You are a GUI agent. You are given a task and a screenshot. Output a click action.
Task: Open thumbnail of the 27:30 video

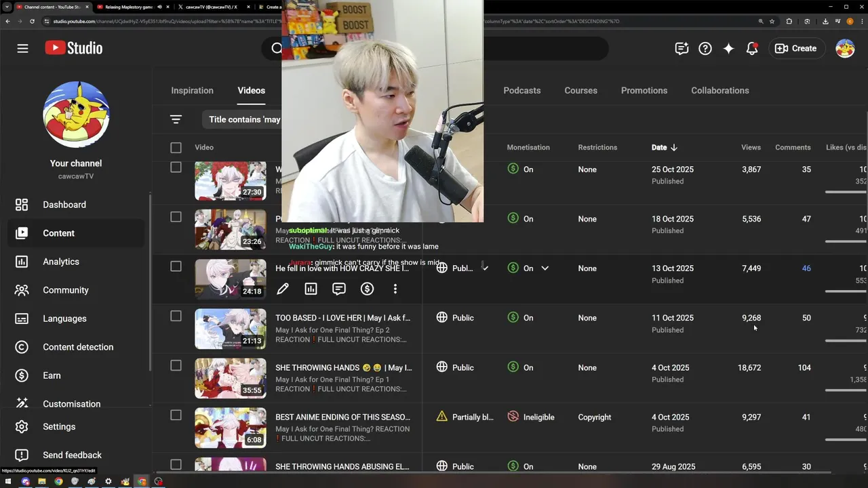tap(231, 181)
